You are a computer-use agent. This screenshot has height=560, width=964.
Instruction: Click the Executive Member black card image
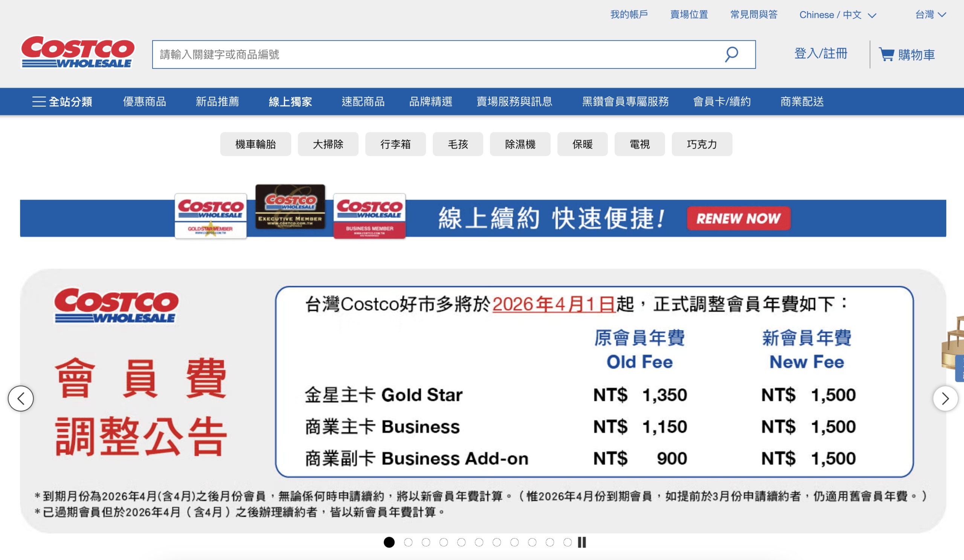point(290,207)
